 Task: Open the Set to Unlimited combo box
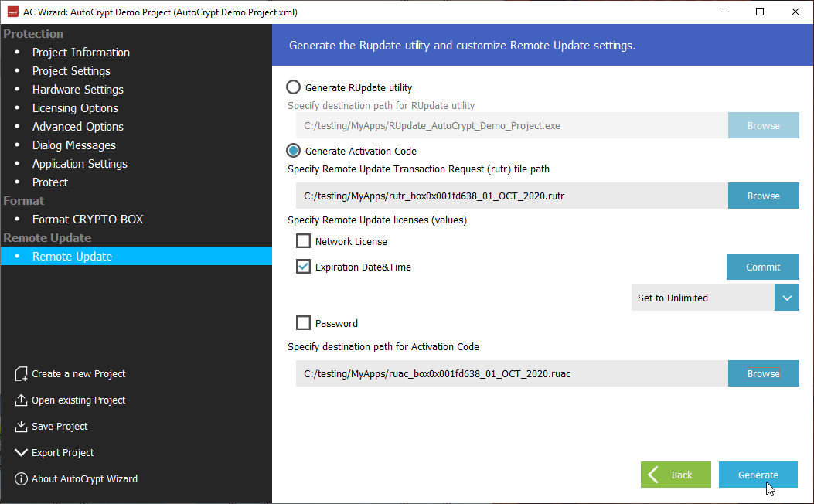tap(703, 298)
